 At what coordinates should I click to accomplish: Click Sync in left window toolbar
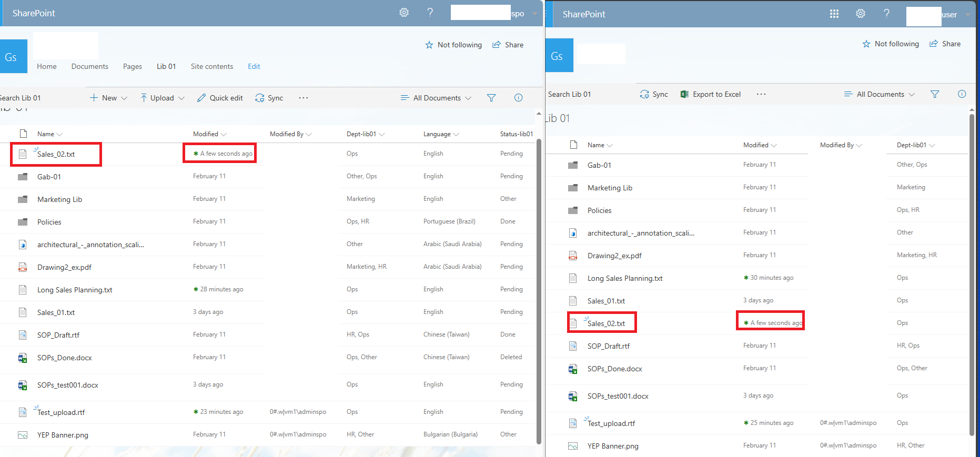[x=269, y=98]
